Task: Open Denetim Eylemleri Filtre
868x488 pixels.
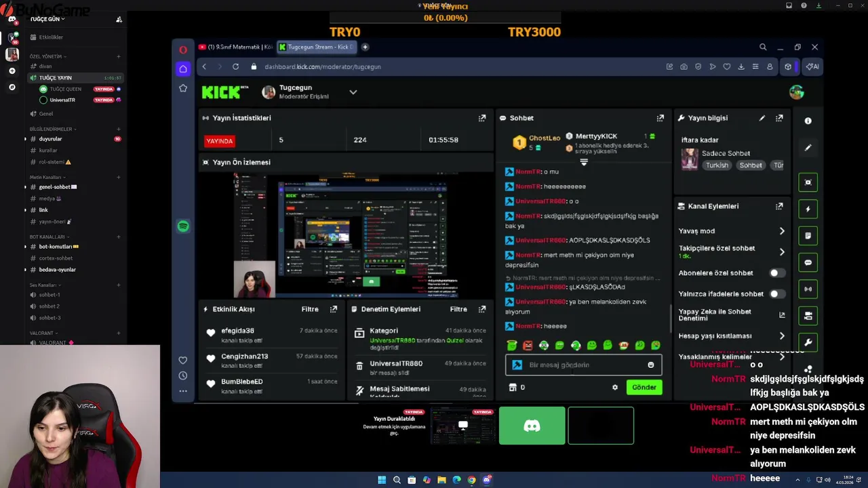Action: (x=458, y=309)
